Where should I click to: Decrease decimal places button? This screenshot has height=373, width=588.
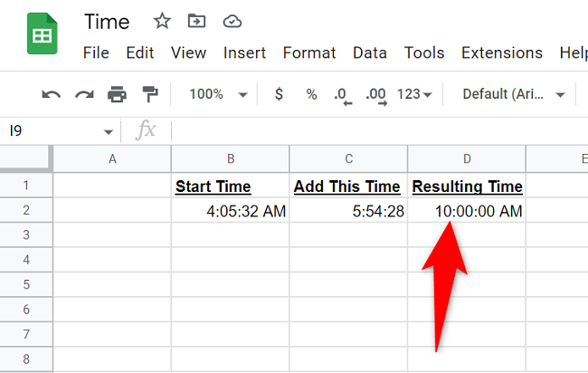click(343, 96)
